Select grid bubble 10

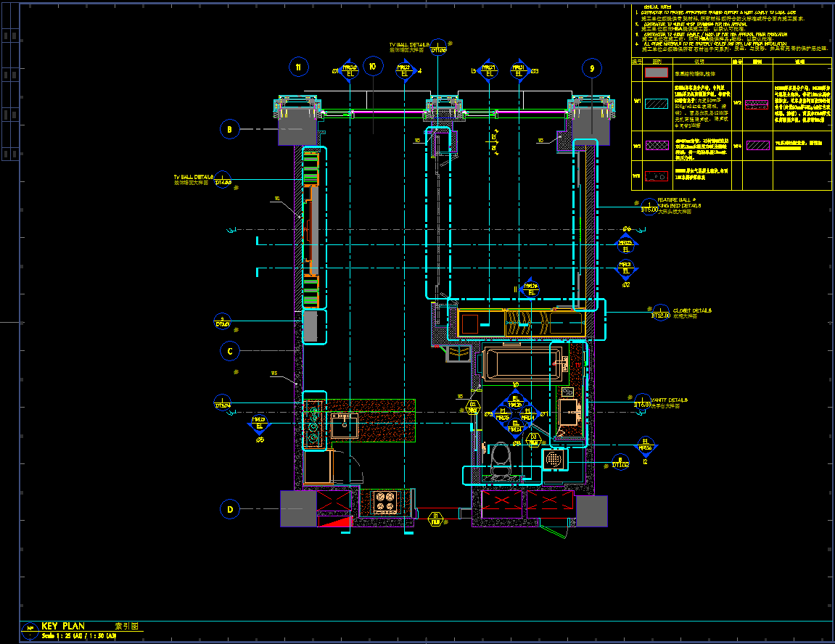tap(372, 67)
